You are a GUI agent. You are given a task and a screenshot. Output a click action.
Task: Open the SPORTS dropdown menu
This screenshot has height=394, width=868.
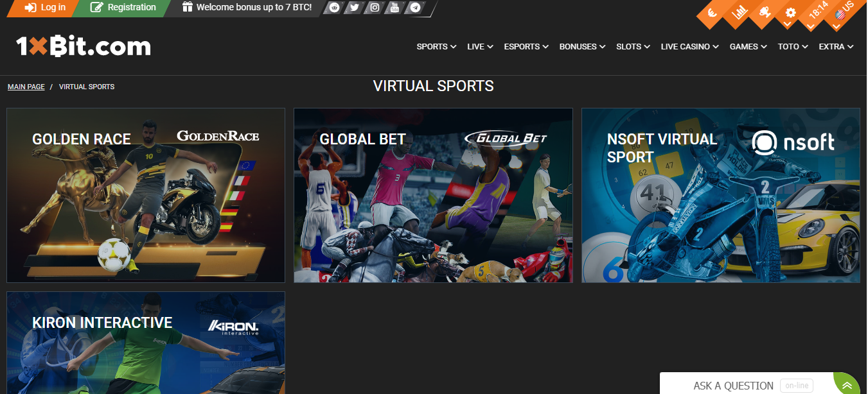(436, 46)
